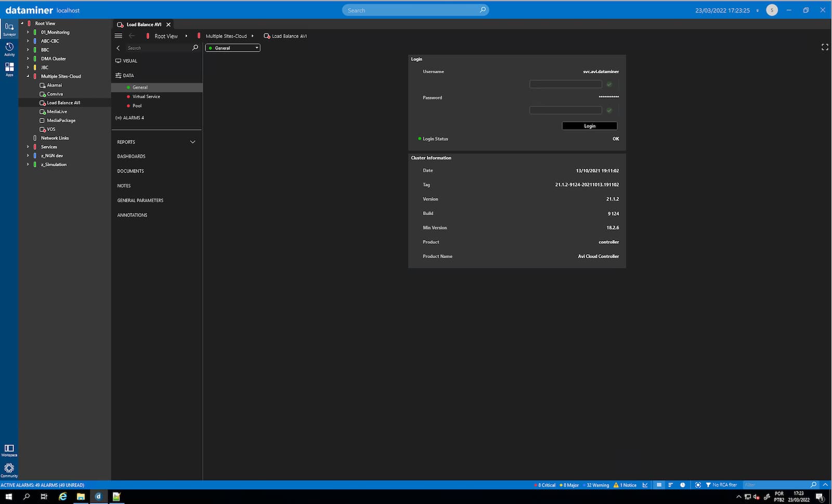Open Windows Task View
Image resolution: width=832 pixels, height=504 pixels.
pos(44,497)
